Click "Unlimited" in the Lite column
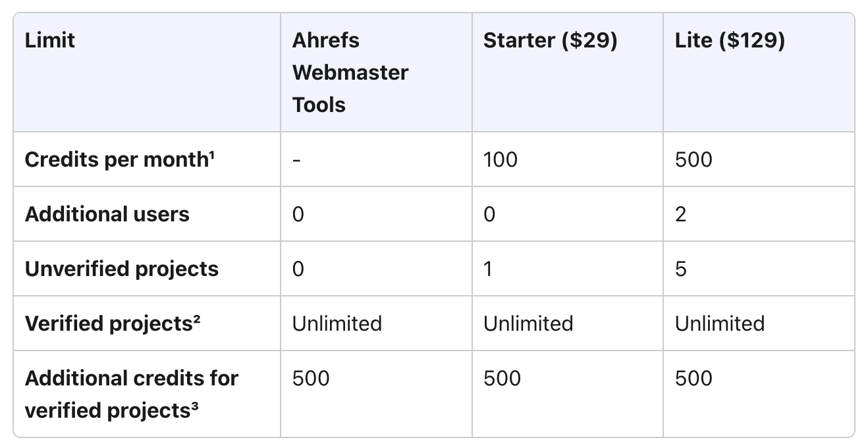 point(720,324)
